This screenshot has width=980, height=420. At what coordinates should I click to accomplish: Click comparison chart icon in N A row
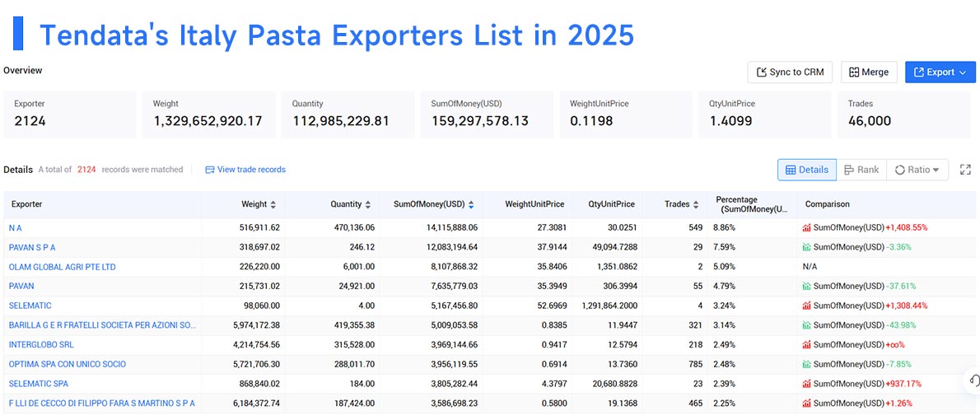[806, 228]
